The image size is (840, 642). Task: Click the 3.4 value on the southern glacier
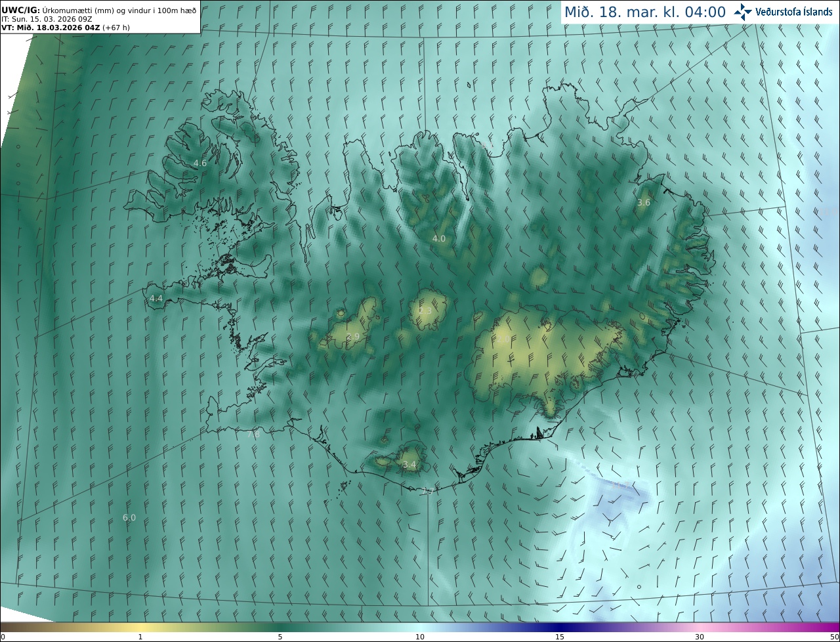409,464
